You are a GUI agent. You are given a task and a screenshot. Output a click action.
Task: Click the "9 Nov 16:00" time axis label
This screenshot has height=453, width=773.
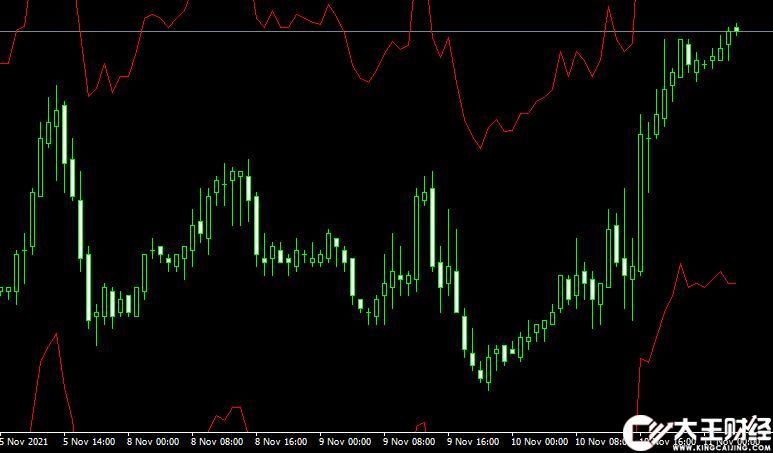point(474,441)
